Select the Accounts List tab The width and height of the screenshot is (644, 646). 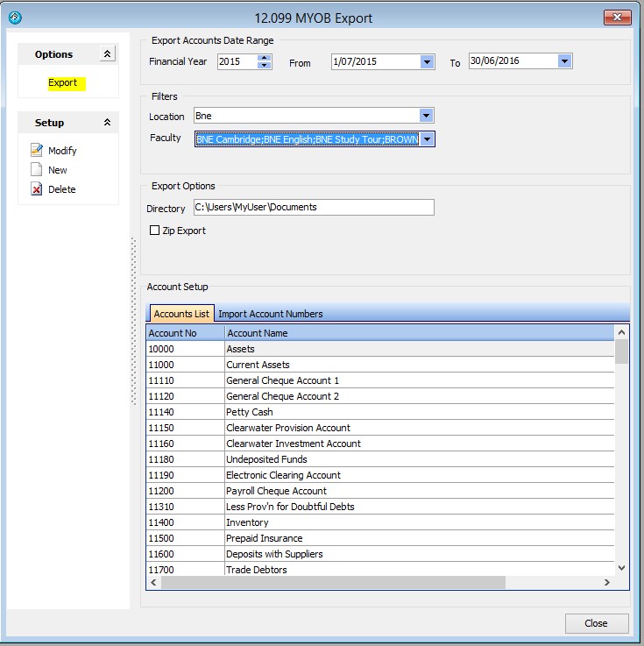click(181, 314)
